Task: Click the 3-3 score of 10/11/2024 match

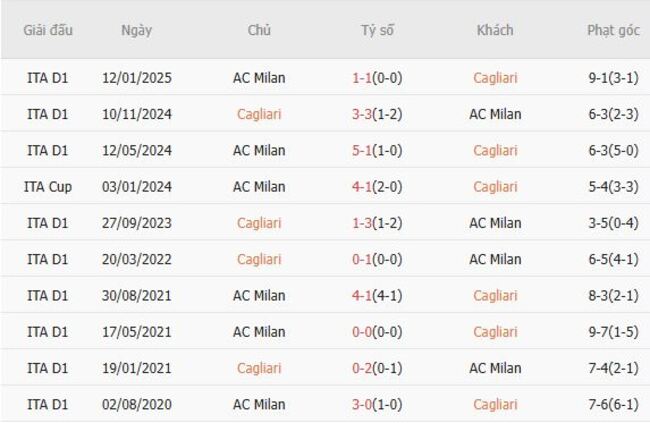Action: 364,114
